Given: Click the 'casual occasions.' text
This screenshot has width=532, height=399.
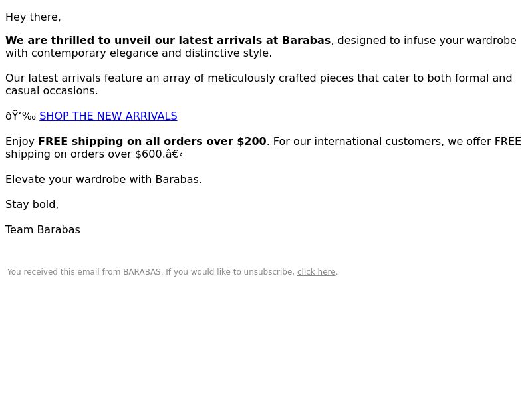Looking at the screenshot, I should (52, 91).
